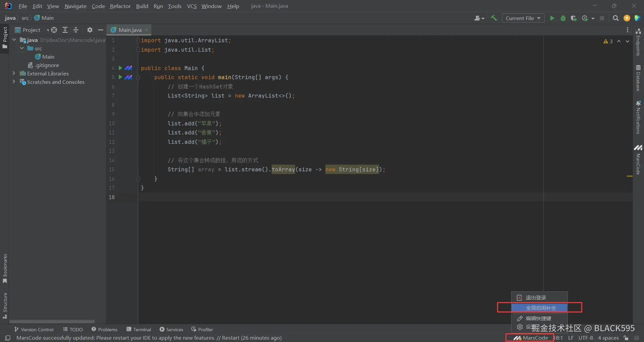644x342 pixels.
Task: Collapse all nodes in the Project panel
Action: click(76, 30)
